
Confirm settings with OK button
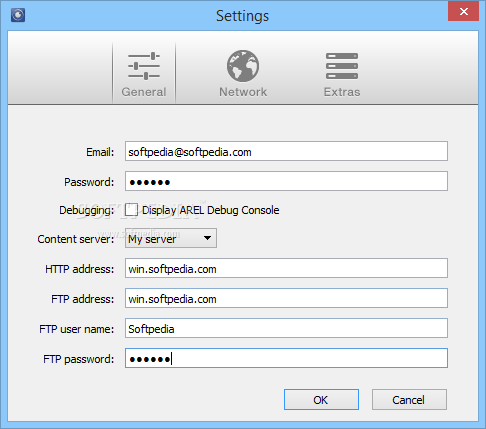coord(321,399)
